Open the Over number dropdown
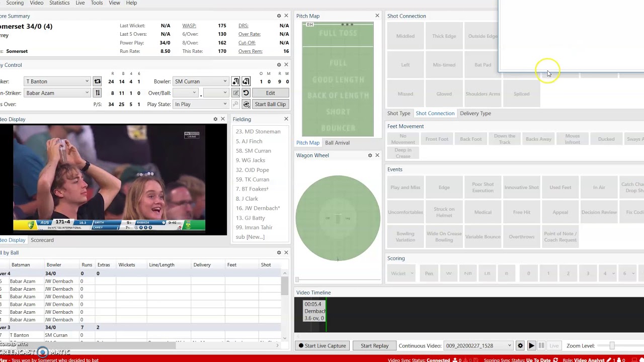Viewport: 644px width, 362px height. click(186, 93)
